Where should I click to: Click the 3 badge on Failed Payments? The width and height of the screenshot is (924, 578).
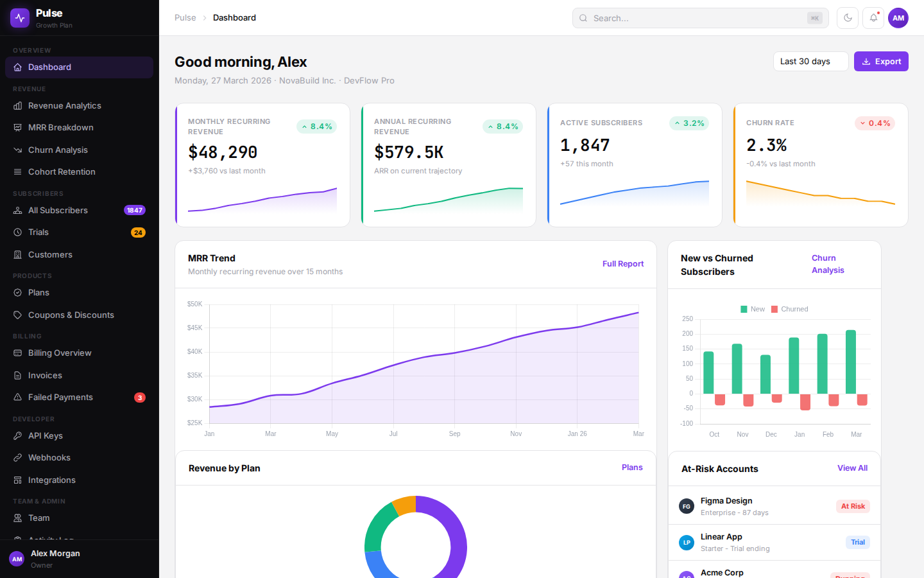tap(140, 398)
